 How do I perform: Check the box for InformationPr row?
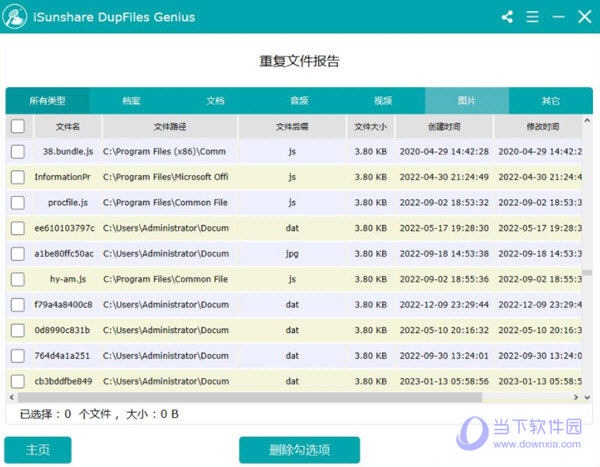18,177
